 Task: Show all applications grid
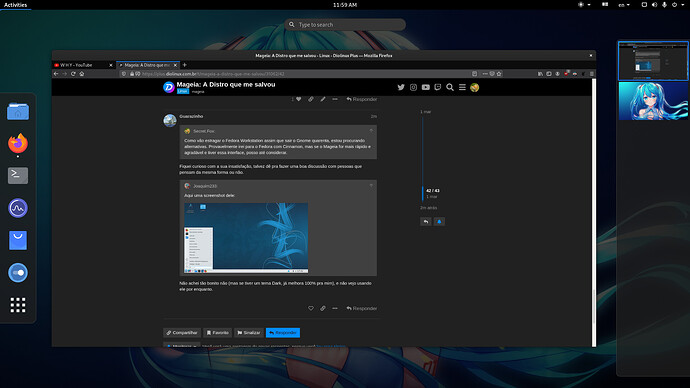pyautogui.click(x=18, y=305)
